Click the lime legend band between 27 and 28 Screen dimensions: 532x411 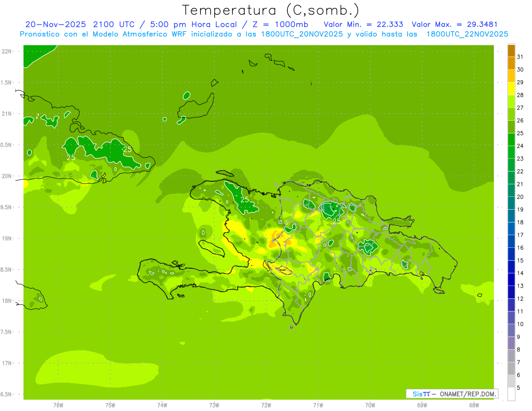511,102
